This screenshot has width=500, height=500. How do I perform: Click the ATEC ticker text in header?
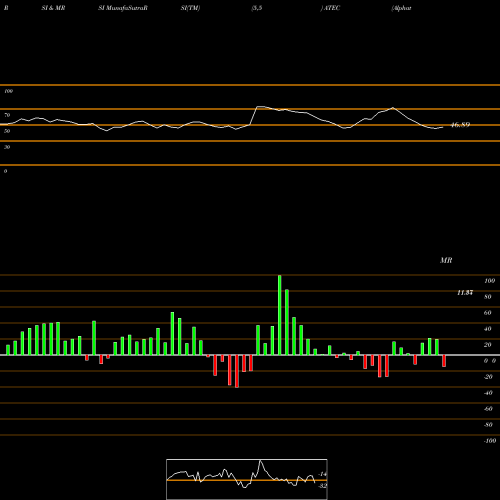pos(332,8)
